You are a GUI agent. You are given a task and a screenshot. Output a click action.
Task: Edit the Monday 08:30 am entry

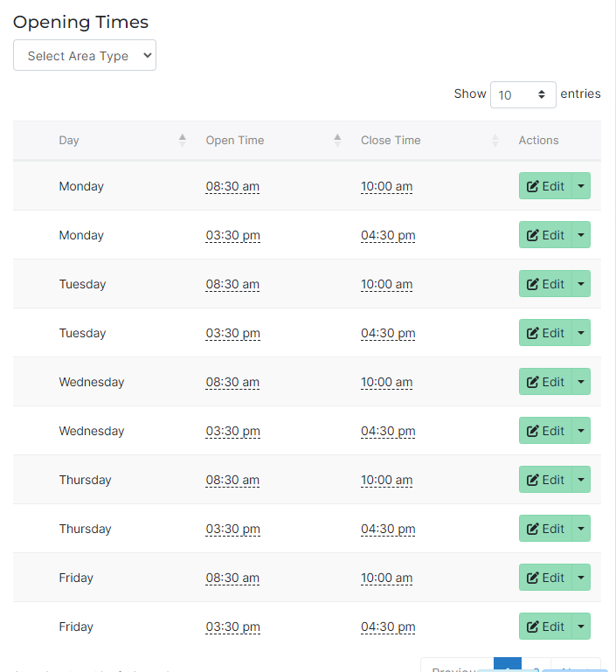tap(545, 186)
